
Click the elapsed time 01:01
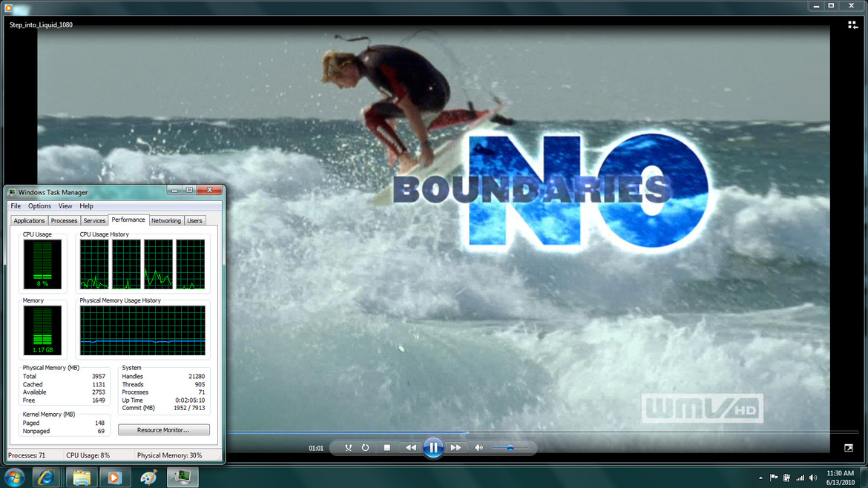316,448
